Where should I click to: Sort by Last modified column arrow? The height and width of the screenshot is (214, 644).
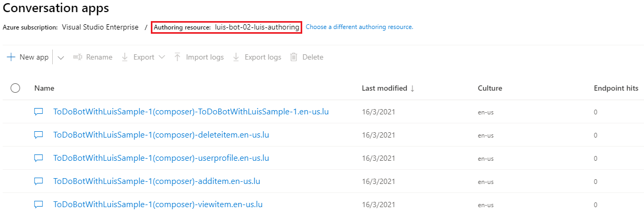(412, 89)
